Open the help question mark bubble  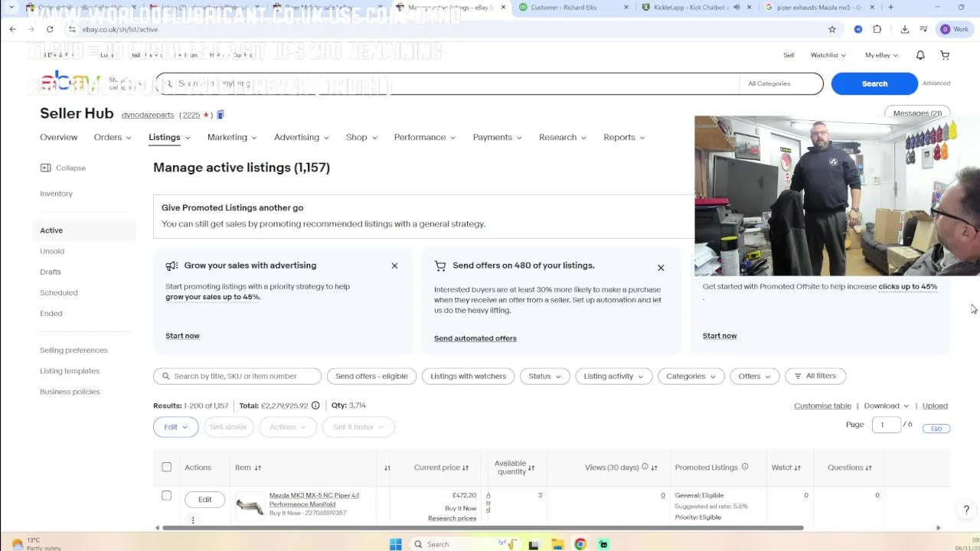966,510
